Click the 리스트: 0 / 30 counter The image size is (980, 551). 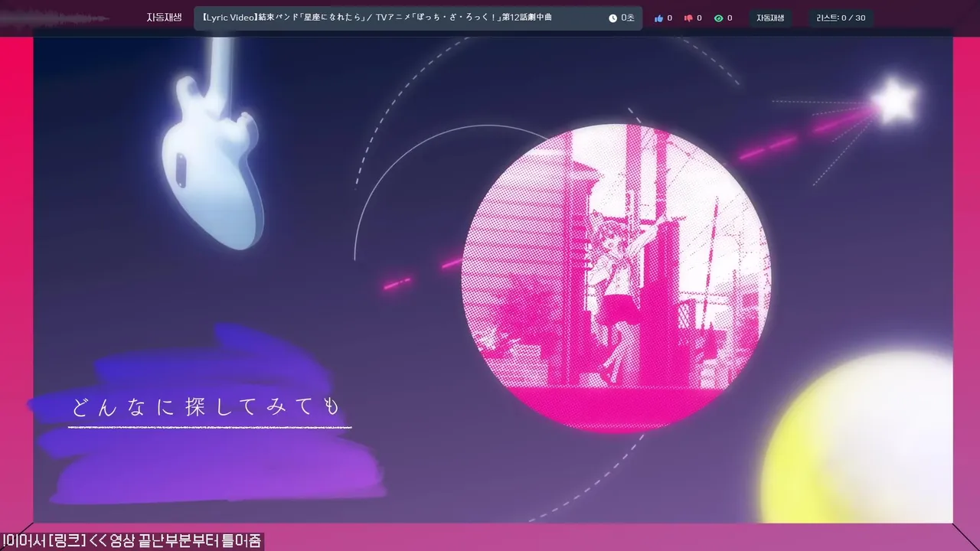(841, 18)
